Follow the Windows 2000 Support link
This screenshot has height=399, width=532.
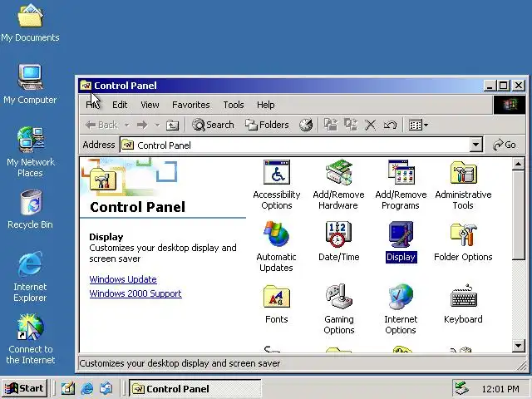135,293
